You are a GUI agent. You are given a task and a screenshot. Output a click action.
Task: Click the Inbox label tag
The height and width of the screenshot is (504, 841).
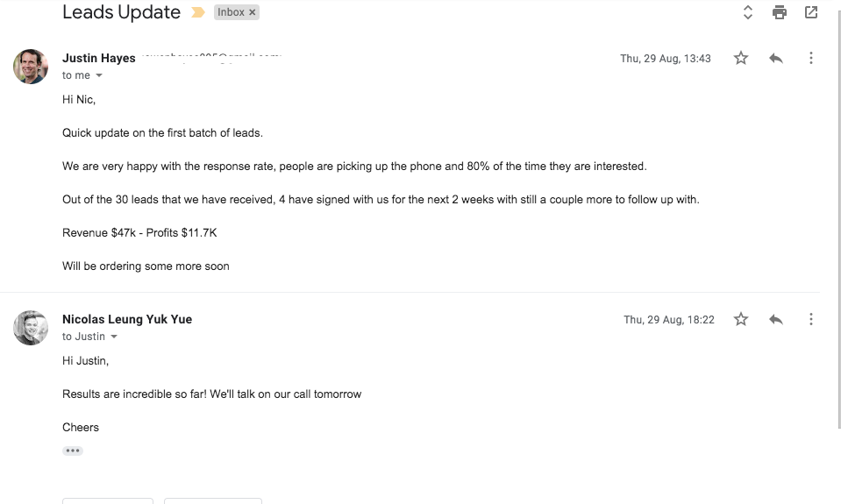pos(231,12)
